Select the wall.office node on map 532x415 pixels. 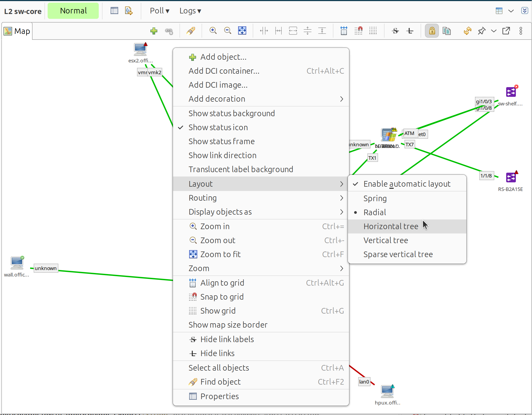point(17,263)
